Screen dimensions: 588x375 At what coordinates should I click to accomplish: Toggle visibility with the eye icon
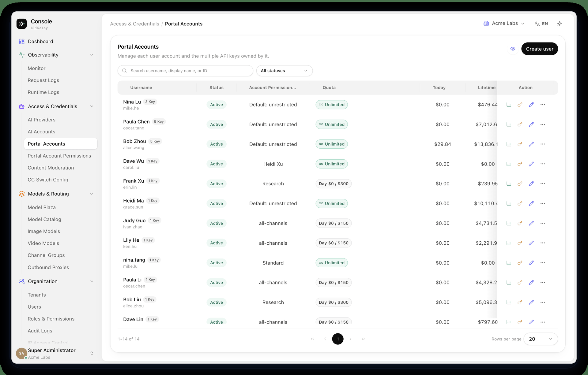coord(513,49)
